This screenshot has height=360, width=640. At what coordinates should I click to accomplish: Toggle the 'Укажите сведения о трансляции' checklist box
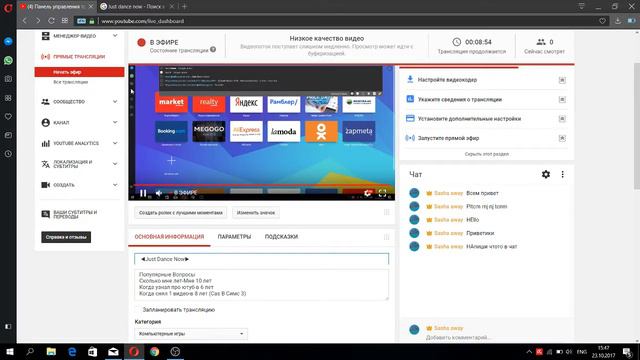tap(562, 100)
